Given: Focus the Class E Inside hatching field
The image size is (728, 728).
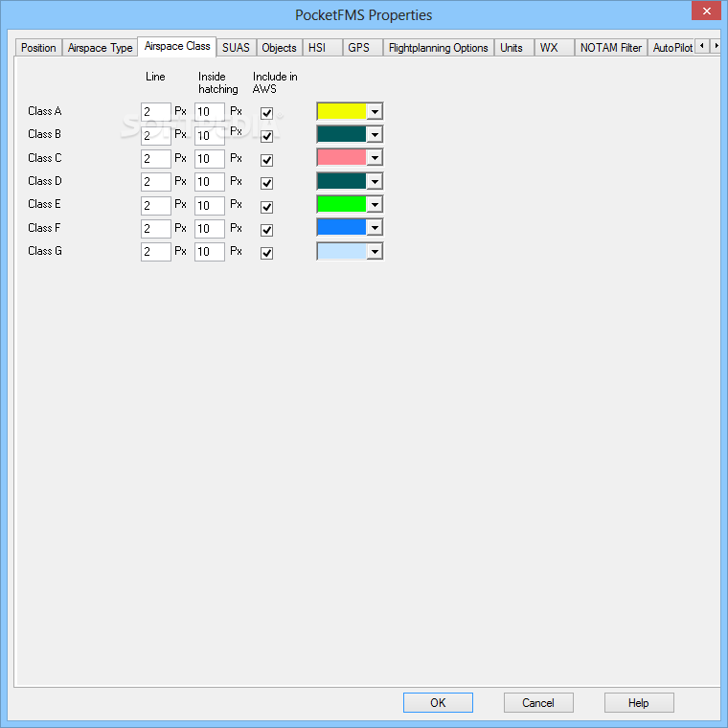Looking at the screenshot, I should coord(210,205).
